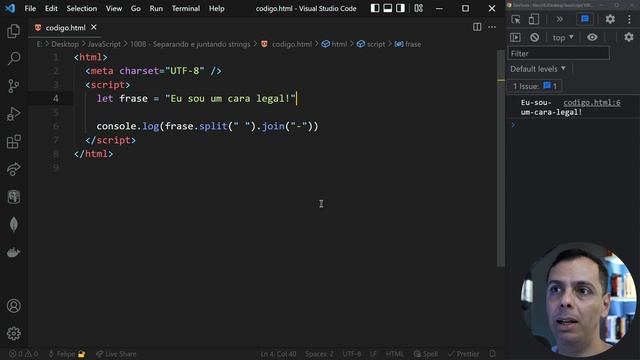Open the MongoDB leaf icon view

13,224
